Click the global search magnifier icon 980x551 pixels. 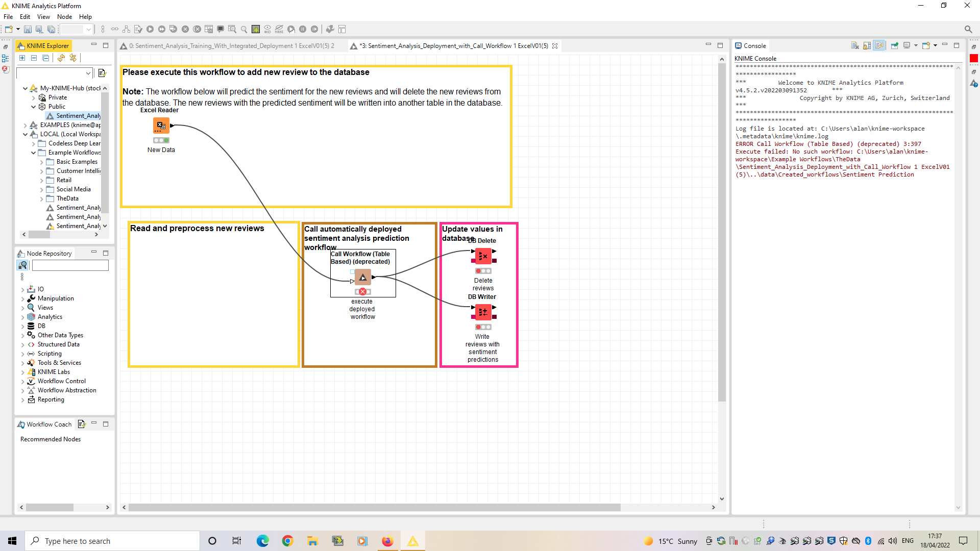pos(968,29)
